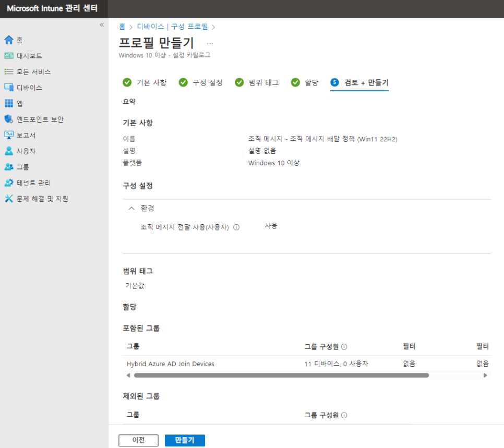Click the 만들기 button
The width and height of the screenshot is (504, 448).
coord(185,440)
